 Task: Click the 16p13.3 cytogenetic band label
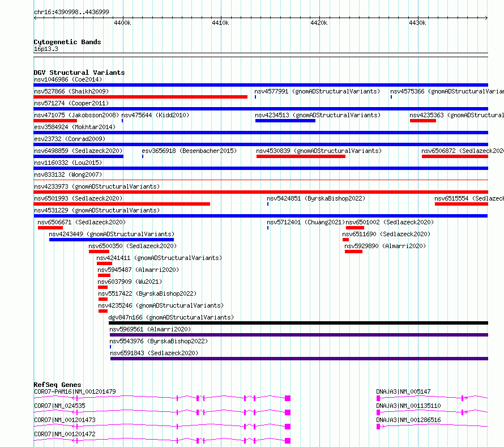(46, 49)
